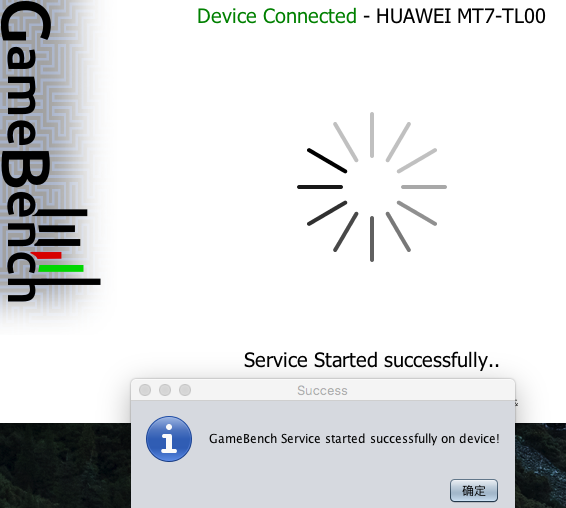Click the desktop wallpaper right of dialog

(x=540, y=466)
